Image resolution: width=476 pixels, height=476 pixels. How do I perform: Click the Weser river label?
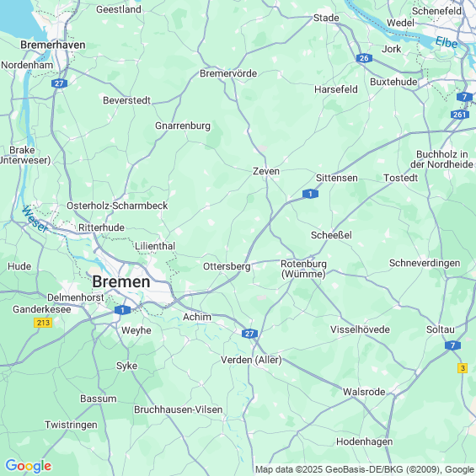pos(35,219)
